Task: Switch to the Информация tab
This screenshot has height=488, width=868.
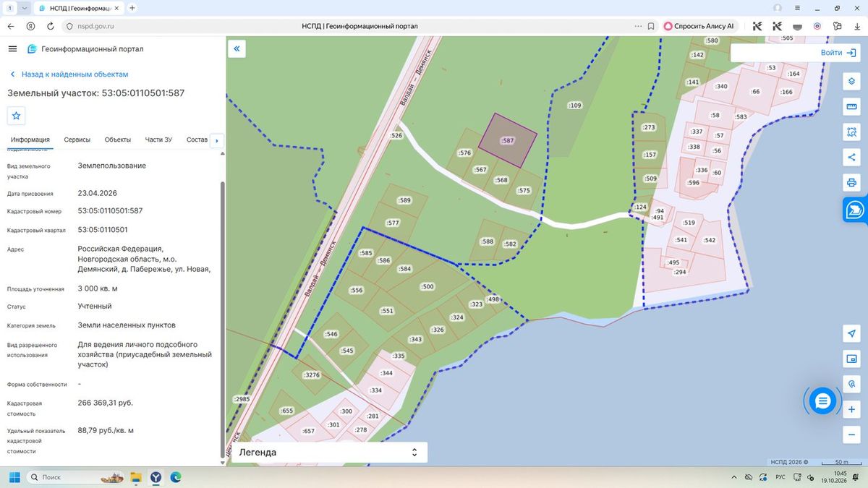Action: 30,140
